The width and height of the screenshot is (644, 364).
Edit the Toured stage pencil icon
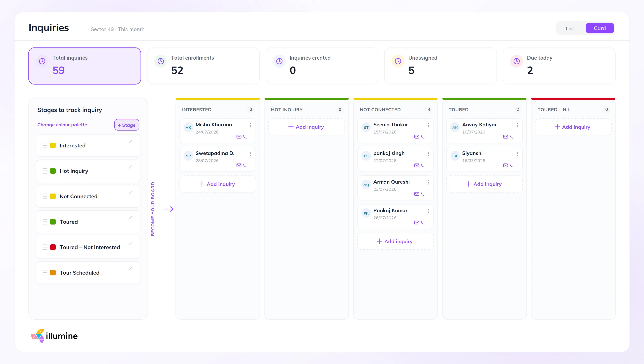[130, 218]
